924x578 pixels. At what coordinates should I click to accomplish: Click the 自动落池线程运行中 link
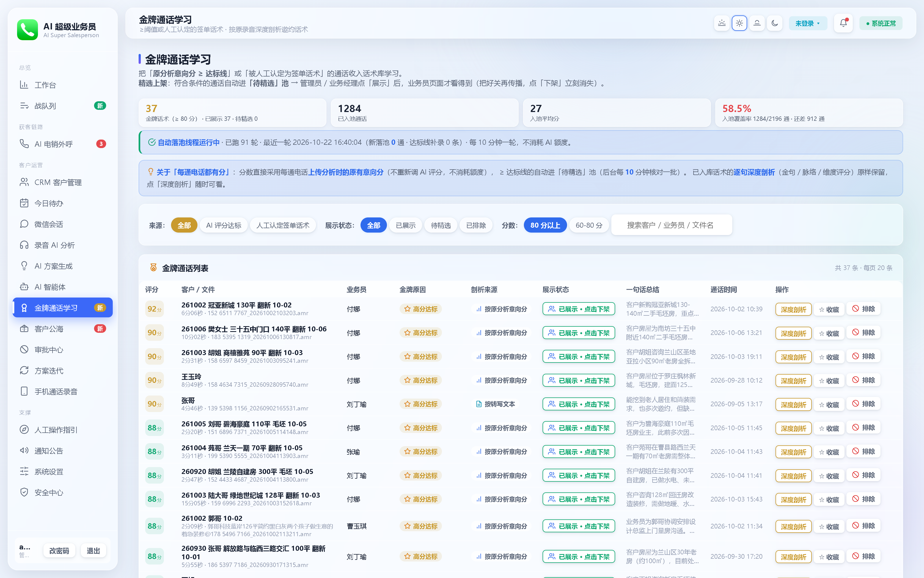pyautogui.click(x=189, y=143)
